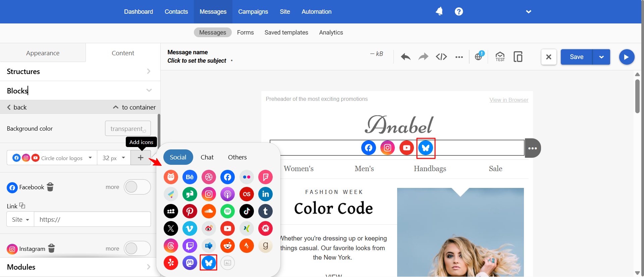Switch to the Chat icons tab

click(207, 157)
